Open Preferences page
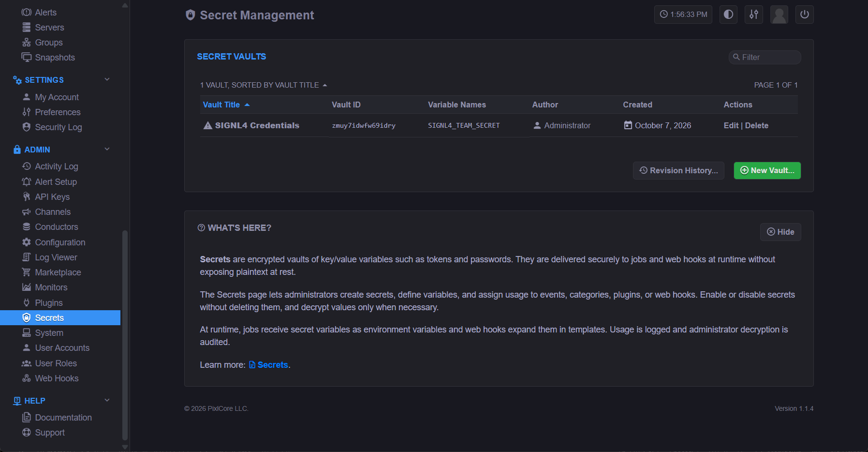 (58, 112)
